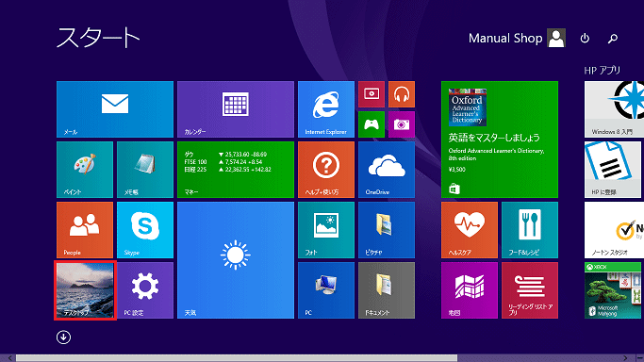Open the Photos (フォト) tile
The width and height of the screenshot is (644, 362).
coord(325,230)
